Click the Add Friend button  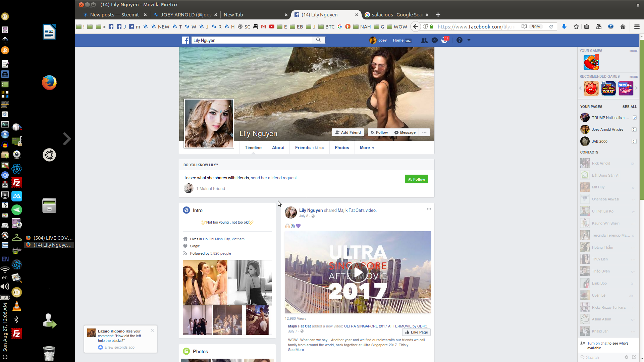tap(348, 132)
